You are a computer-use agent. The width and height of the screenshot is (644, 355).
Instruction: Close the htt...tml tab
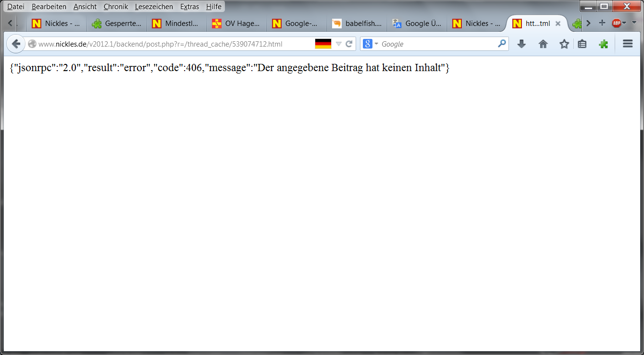coord(558,24)
